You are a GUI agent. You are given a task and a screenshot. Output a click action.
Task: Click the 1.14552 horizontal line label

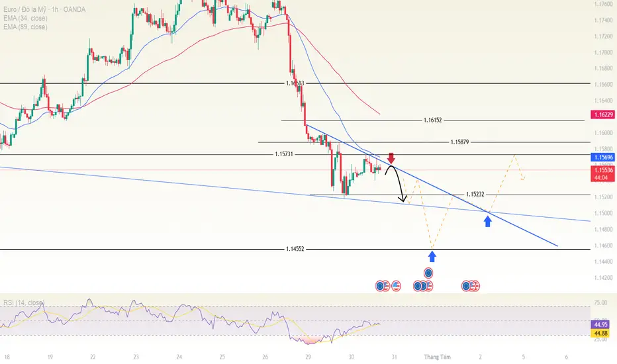pyautogui.click(x=295, y=249)
